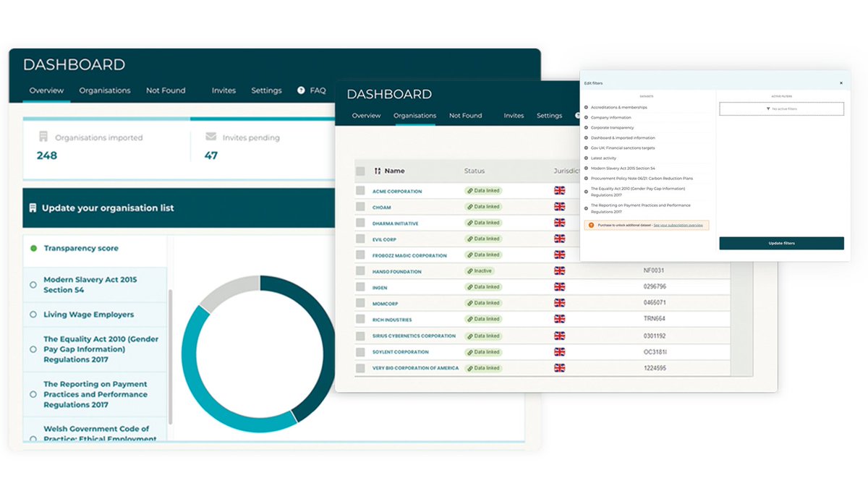
Task: Click the building icon beside Organisations imported
Action: (43, 137)
